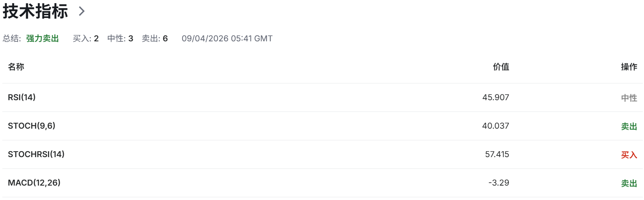Click the red 买入 action for STOCHRSI
The width and height of the screenshot is (644, 200).
pyautogui.click(x=629, y=155)
